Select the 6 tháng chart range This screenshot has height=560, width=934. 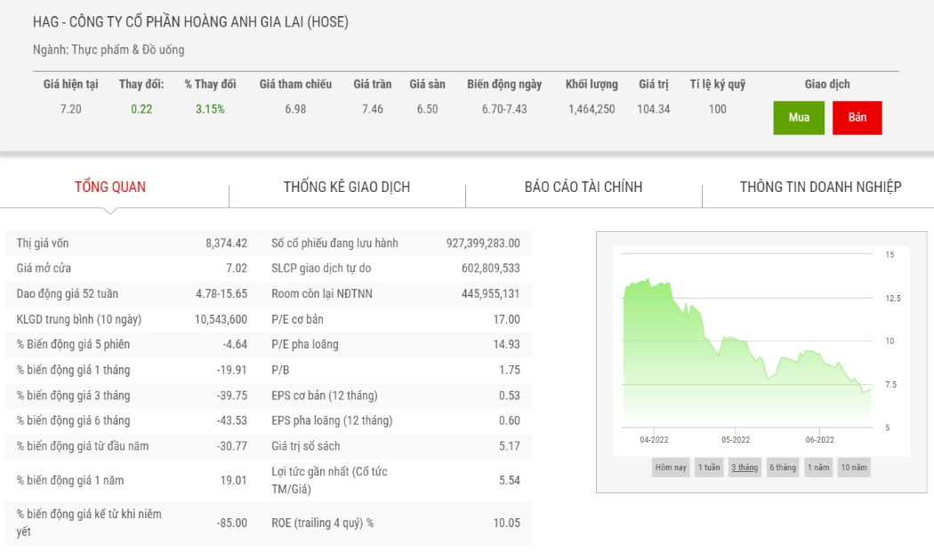[783, 468]
